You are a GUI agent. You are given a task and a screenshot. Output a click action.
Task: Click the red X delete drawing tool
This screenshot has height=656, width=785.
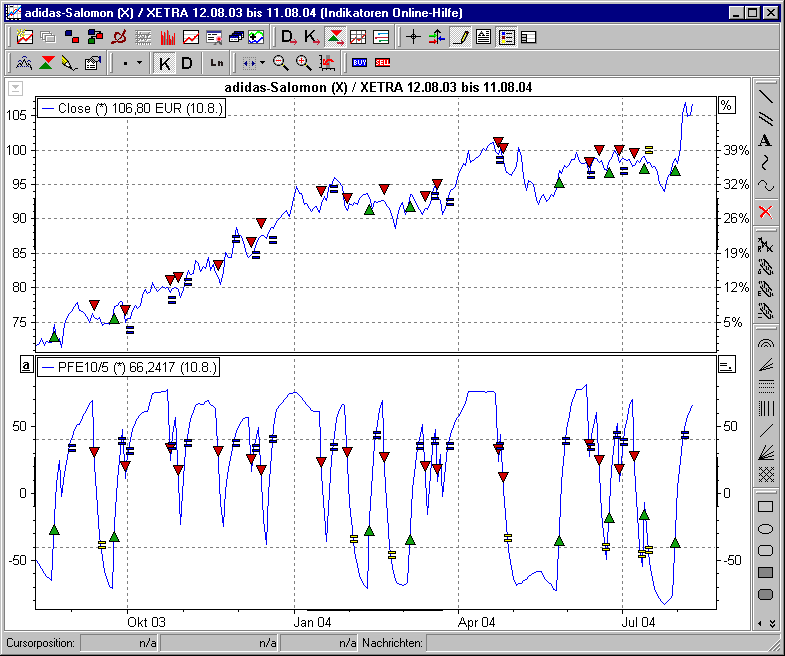tap(765, 211)
